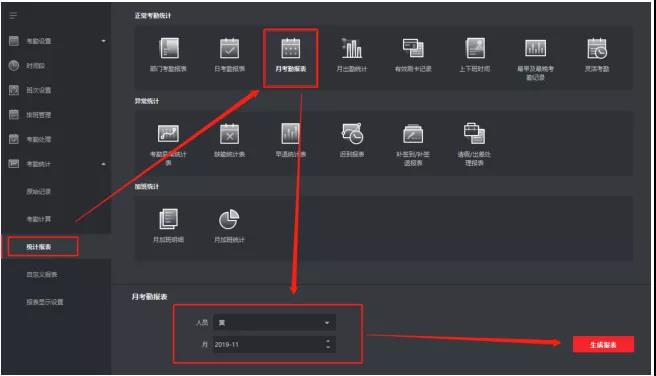Open the 早退统计表 chart icon
The image size is (656, 376).
(x=290, y=134)
